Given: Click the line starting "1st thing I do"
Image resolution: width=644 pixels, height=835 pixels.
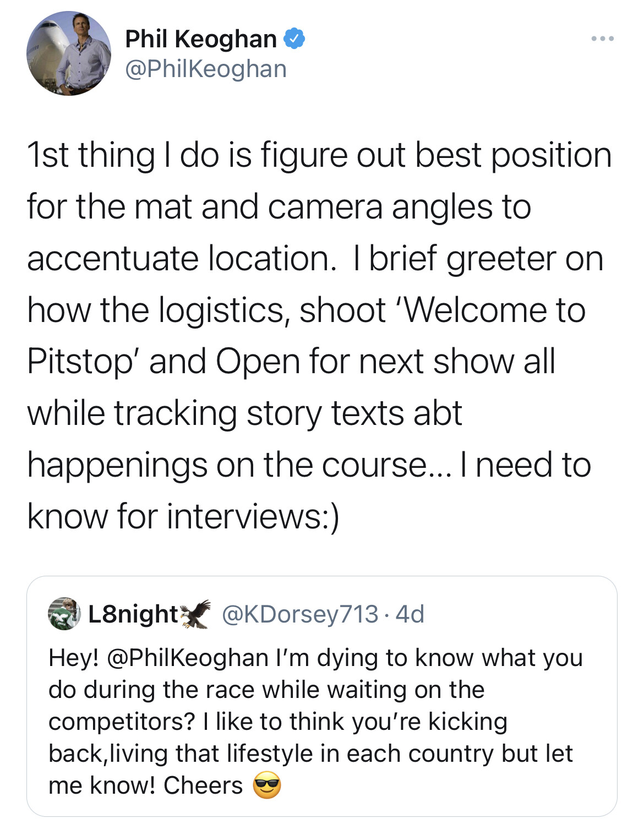Looking at the screenshot, I should (x=319, y=155).
